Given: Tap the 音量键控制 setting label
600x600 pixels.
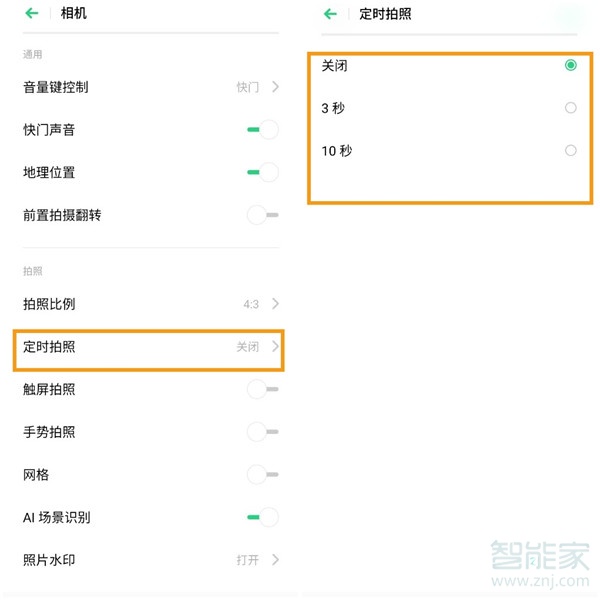Looking at the screenshot, I should click(55, 87).
